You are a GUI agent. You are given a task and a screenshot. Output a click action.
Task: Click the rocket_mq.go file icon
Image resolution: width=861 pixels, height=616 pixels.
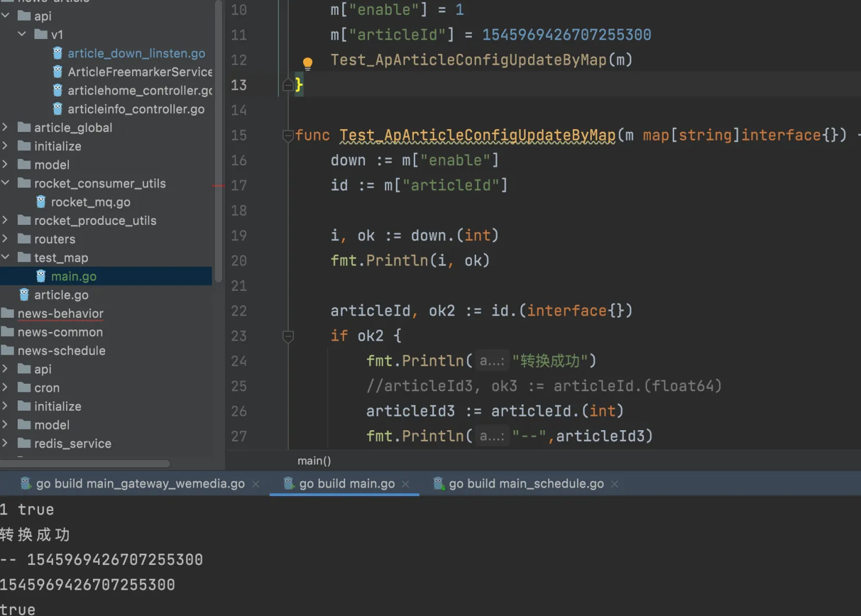coord(40,202)
